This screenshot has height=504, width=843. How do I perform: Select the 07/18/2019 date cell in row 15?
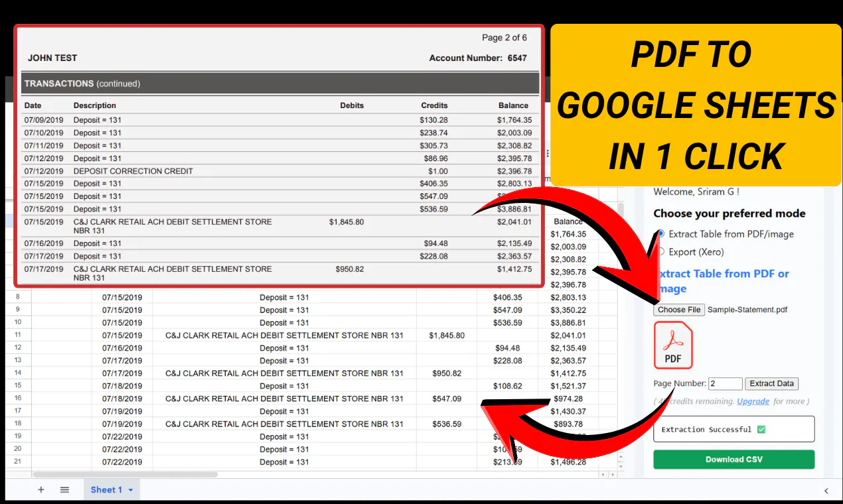pyautogui.click(x=122, y=386)
